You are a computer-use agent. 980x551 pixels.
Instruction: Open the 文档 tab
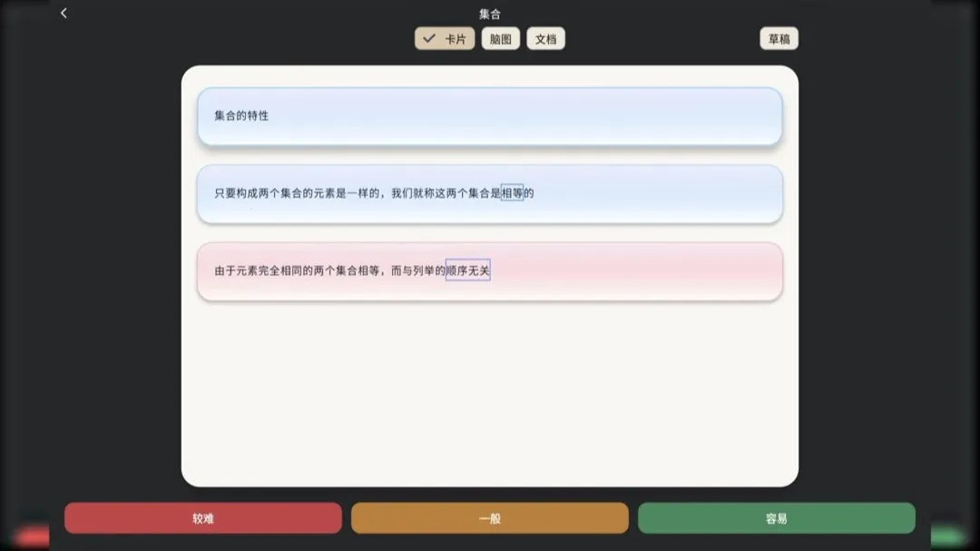tap(545, 39)
